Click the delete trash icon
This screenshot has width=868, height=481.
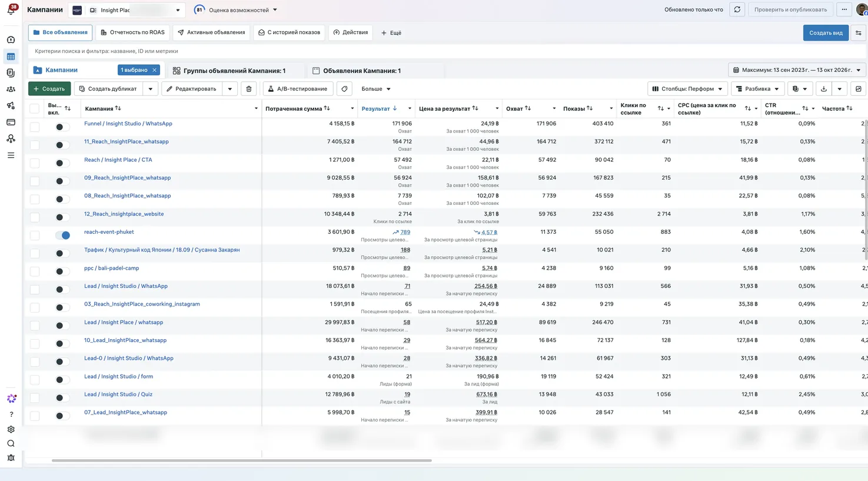pos(249,89)
